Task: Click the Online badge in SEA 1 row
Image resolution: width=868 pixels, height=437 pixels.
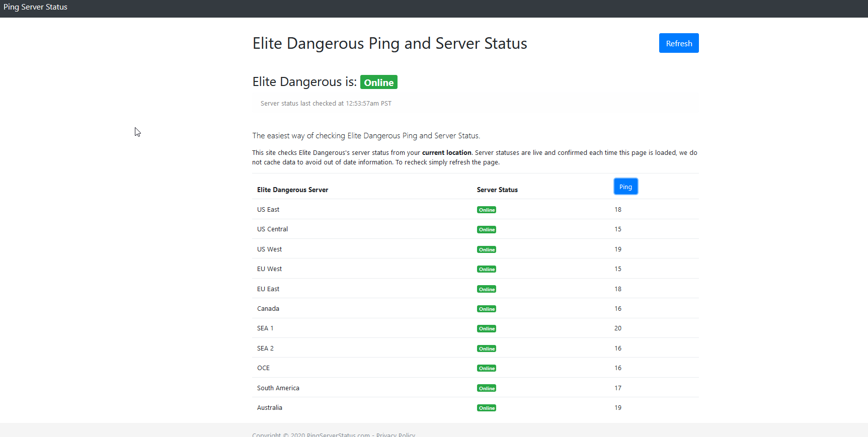Action: click(x=487, y=328)
